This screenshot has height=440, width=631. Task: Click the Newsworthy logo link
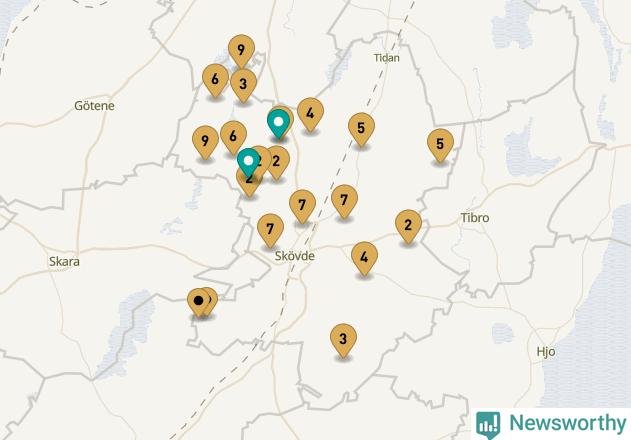[x=551, y=423]
